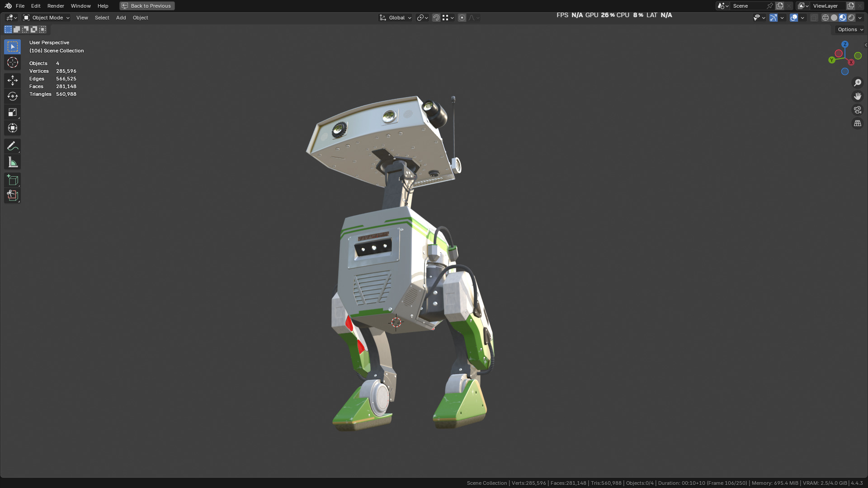The width and height of the screenshot is (868, 488).
Task: Open the Window menu
Action: [80, 6]
